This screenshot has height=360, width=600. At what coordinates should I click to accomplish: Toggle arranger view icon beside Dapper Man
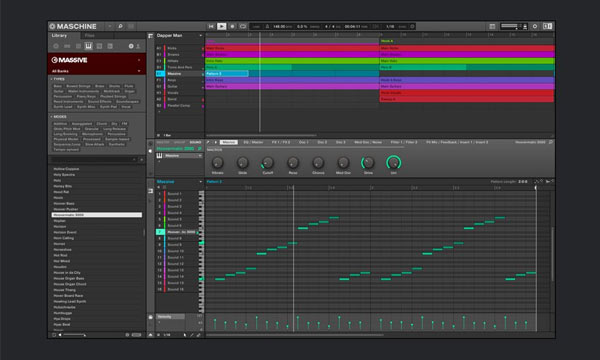coord(150,36)
